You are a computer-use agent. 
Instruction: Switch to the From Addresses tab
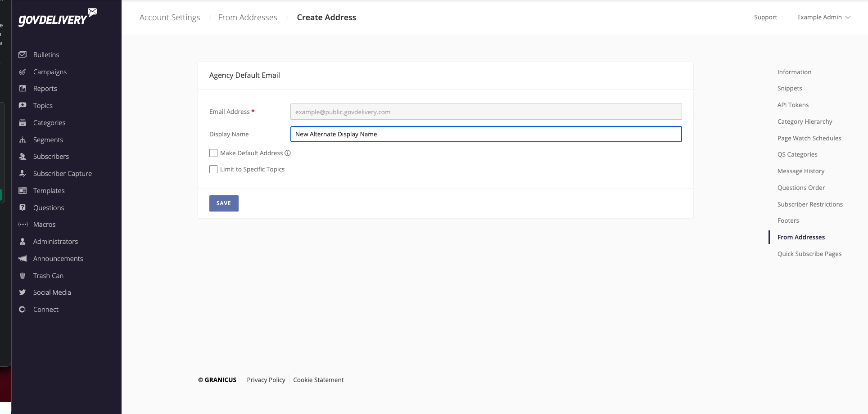(x=801, y=237)
